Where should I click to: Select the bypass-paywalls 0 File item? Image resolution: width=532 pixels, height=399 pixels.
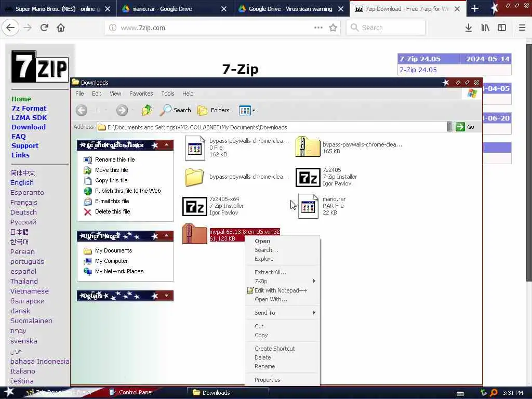point(195,148)
